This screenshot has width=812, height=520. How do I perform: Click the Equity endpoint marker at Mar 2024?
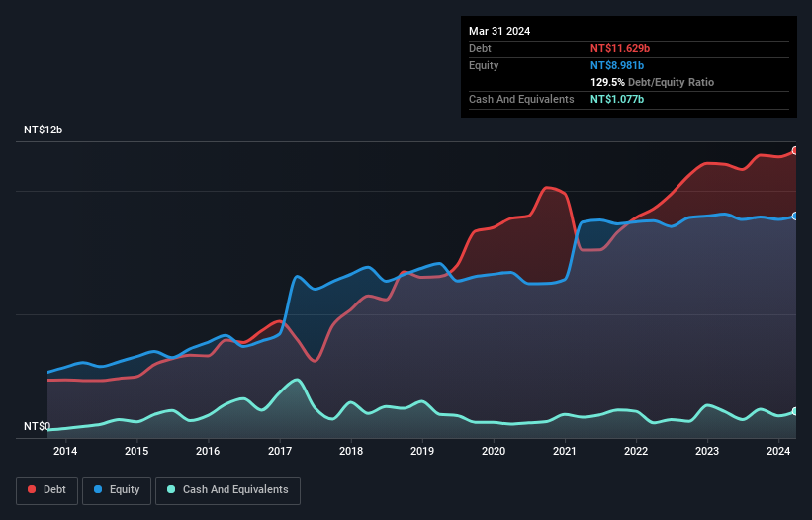click(795, 217)
